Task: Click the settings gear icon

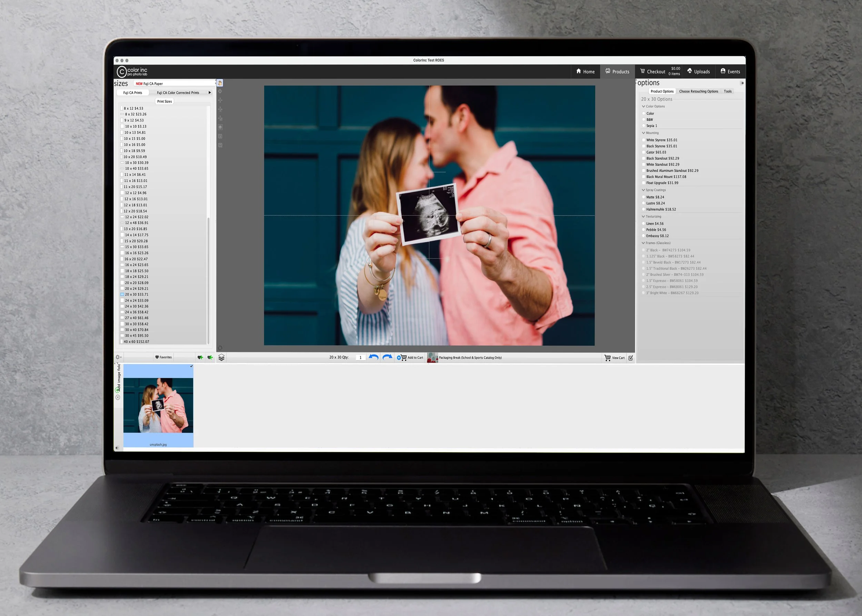Action: pyautogui.click(x=118, y=357)
